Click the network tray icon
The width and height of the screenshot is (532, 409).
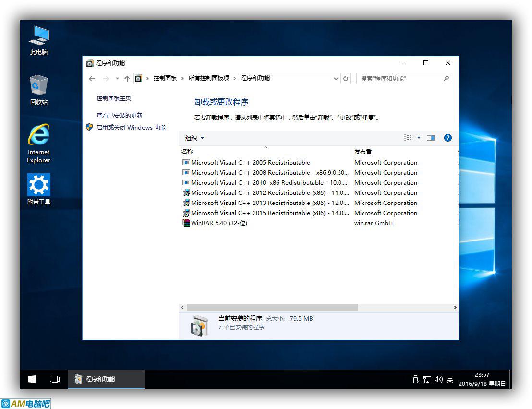click(x=427, y=379)
